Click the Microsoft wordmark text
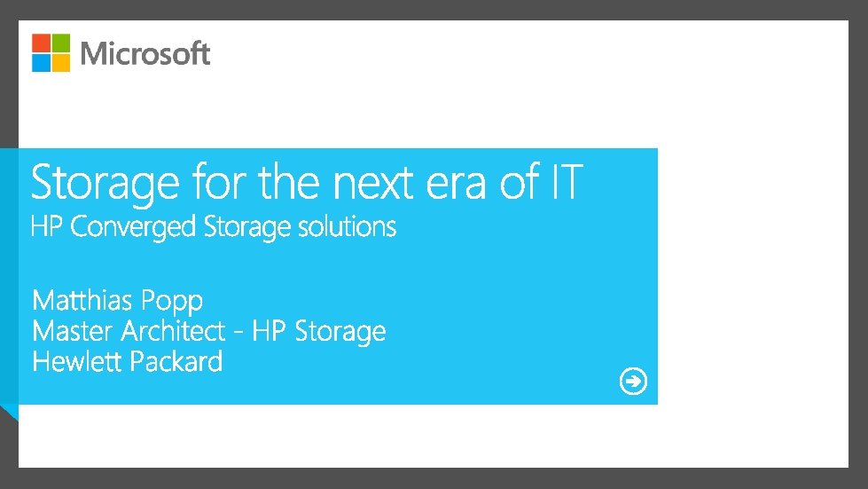 coord(145,53)
